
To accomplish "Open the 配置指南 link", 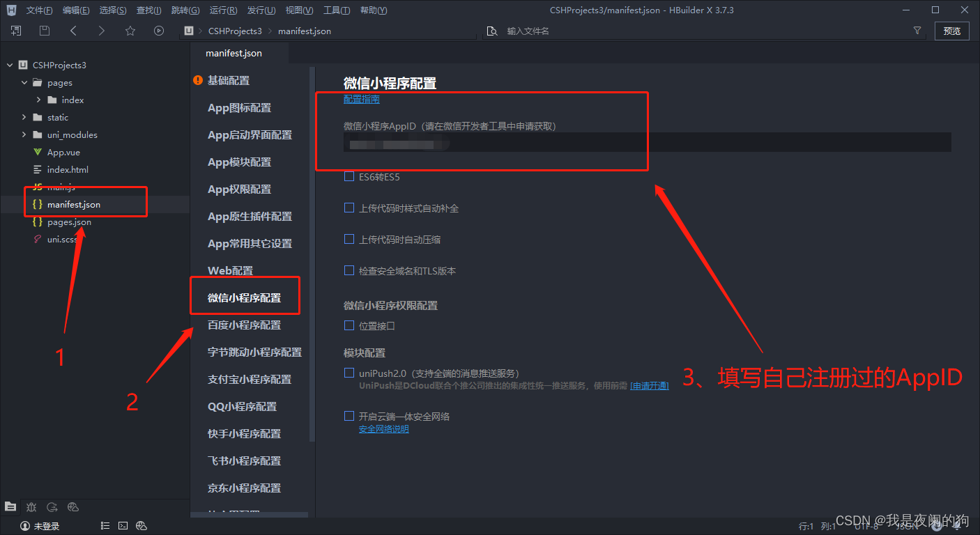I will coord(362,99).
